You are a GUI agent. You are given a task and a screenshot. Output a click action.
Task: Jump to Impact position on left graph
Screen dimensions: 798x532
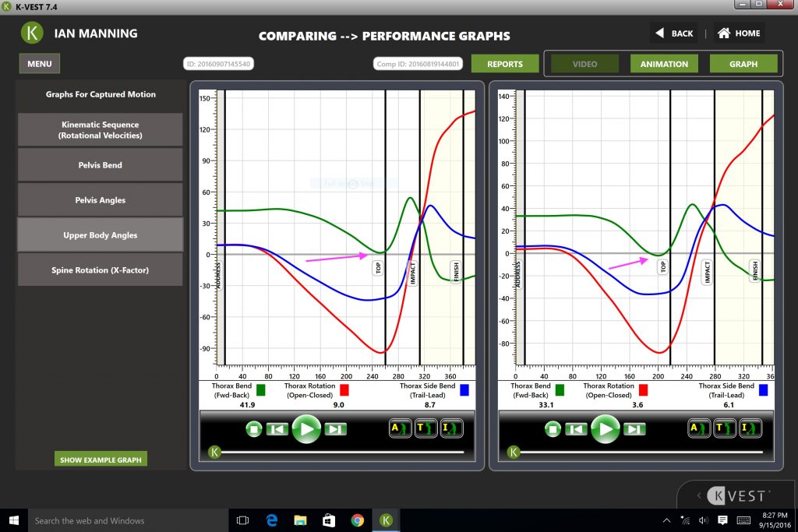coord(451,428)
